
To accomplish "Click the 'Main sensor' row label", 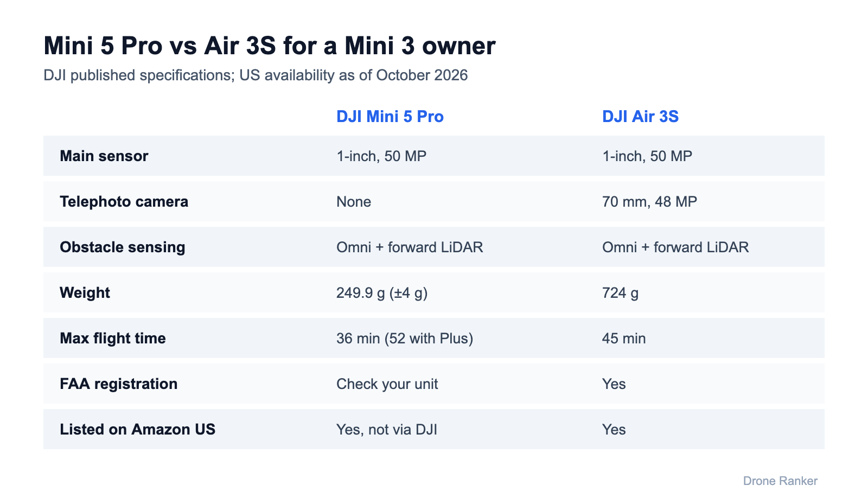I will click(104, 156).
